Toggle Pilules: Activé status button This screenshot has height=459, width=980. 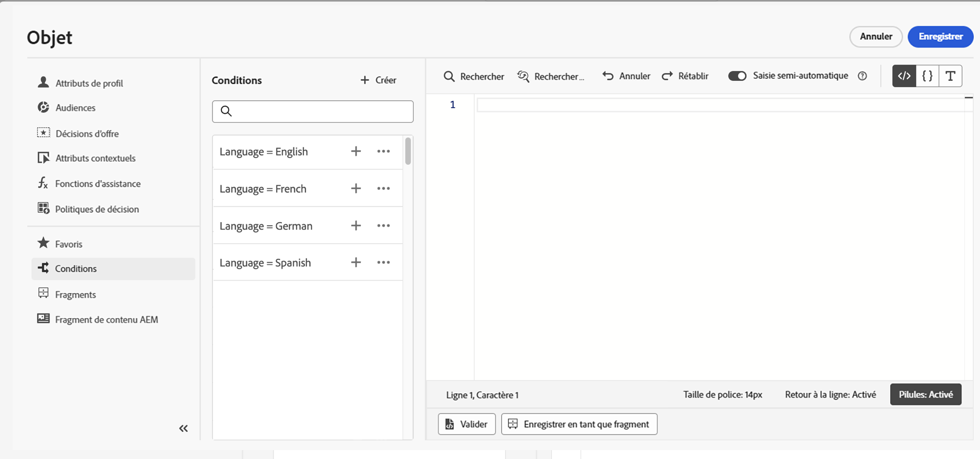(925, 395)
